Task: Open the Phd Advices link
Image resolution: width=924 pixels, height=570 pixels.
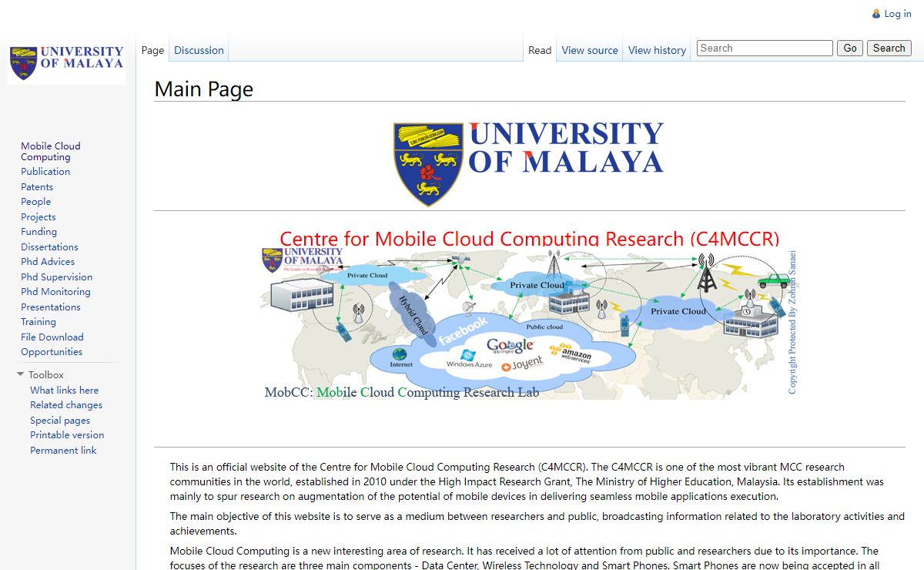Action: 48,262
